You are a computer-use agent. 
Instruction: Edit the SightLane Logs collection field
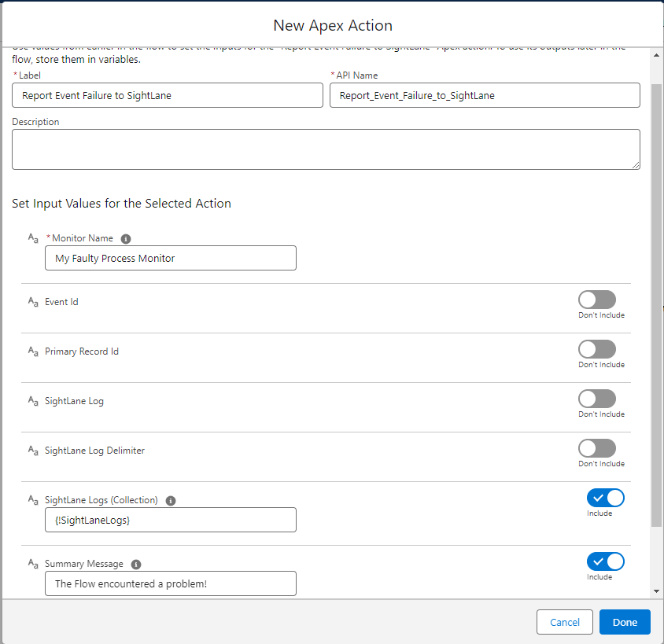click(x=171, y=520)
